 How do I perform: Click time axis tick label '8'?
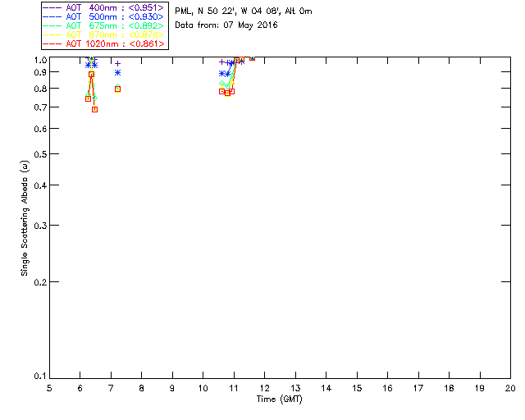click(142, 388)
